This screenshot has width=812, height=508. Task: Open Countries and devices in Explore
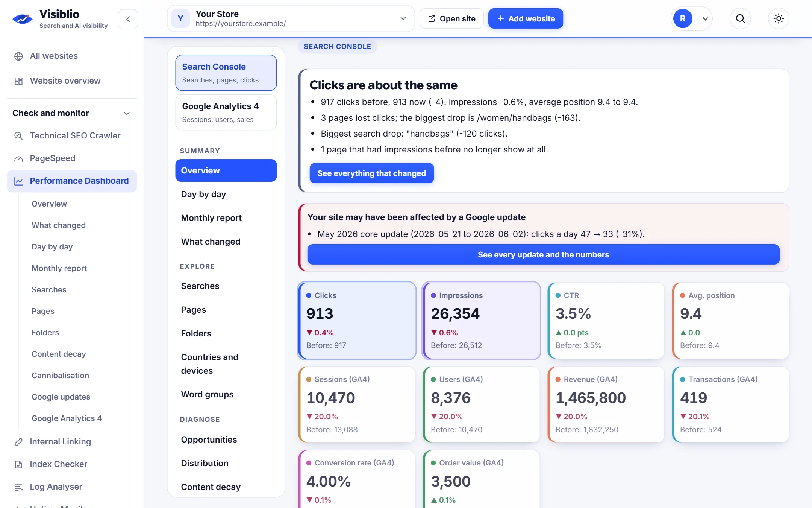coord(226,364)
